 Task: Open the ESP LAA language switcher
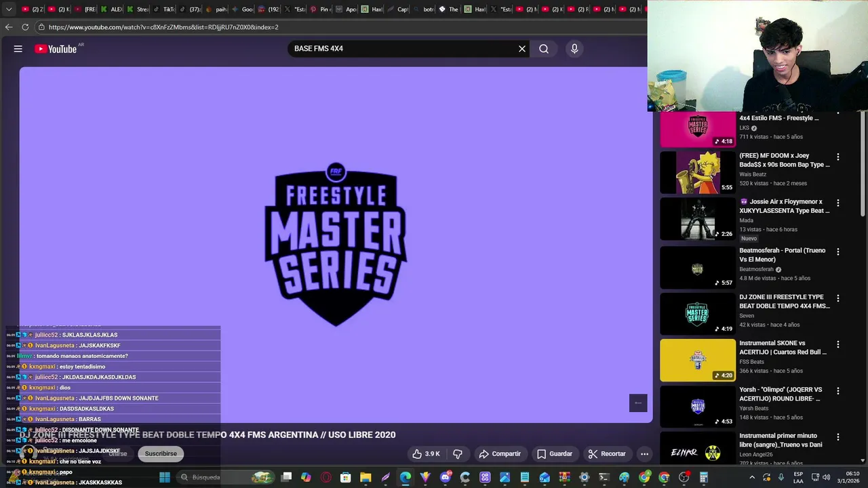(798, 477)
